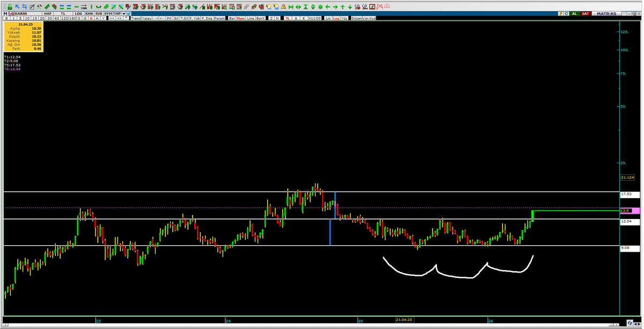Click the green unlock padlock icon
Screen dimensions: 644x329
click(x=10, y=7)
